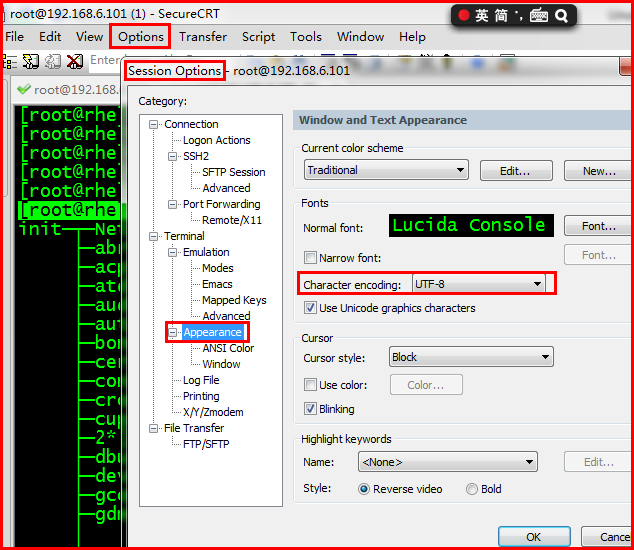This screenshot has width=634, height=550.
Task: Select FTP/SFTP in category tree
Action: pos(206,444)
